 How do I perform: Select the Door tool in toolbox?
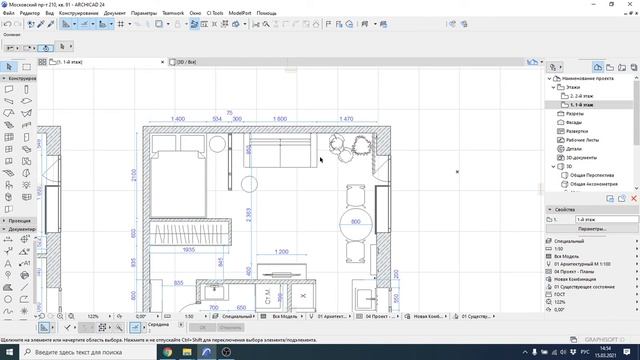tap(26, 137)
